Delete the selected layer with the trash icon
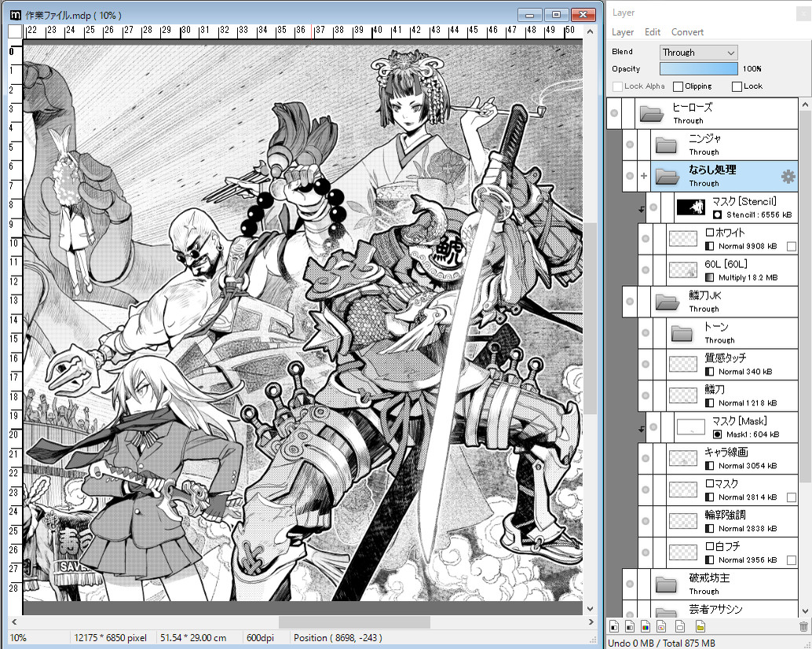Screen dimensions: 812x649 [x=802, y=625]
